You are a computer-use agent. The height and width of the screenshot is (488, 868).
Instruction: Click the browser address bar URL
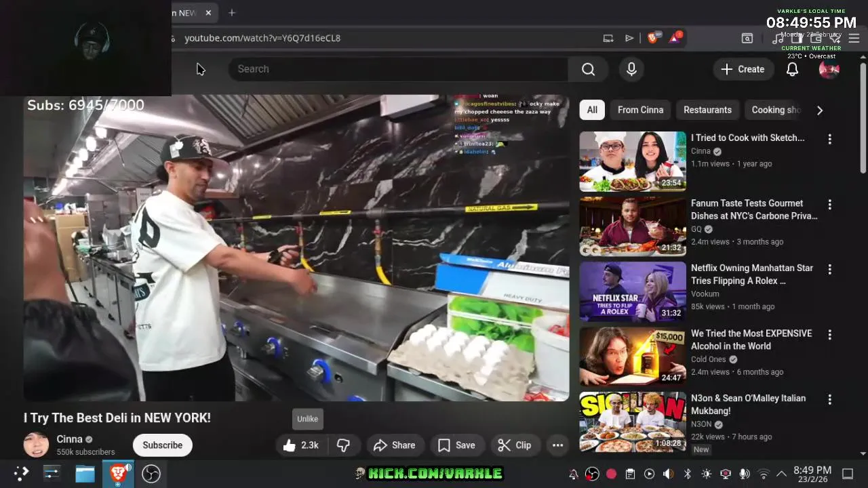pos(262,38)
